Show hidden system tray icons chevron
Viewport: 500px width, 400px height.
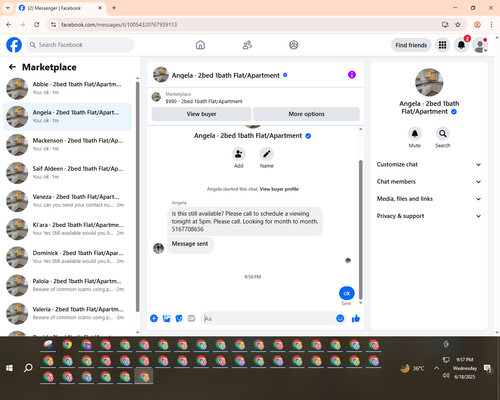coord(436,368)
